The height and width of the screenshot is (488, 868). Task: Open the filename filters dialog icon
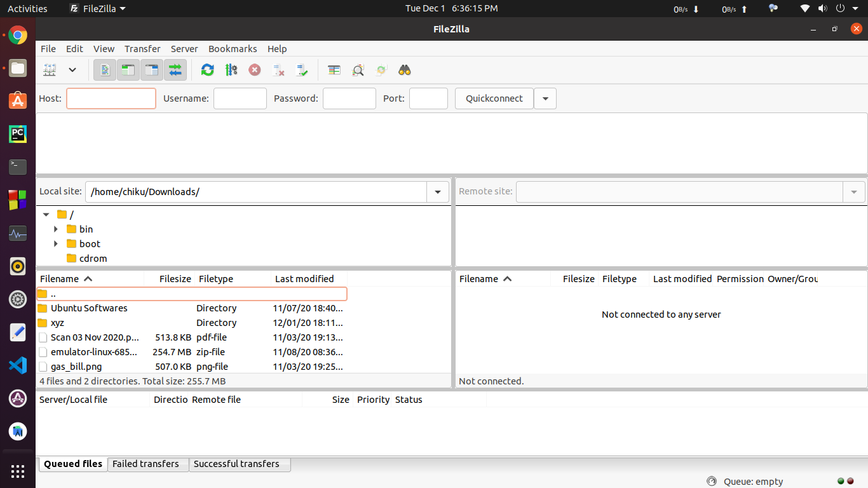click(334, 70)
